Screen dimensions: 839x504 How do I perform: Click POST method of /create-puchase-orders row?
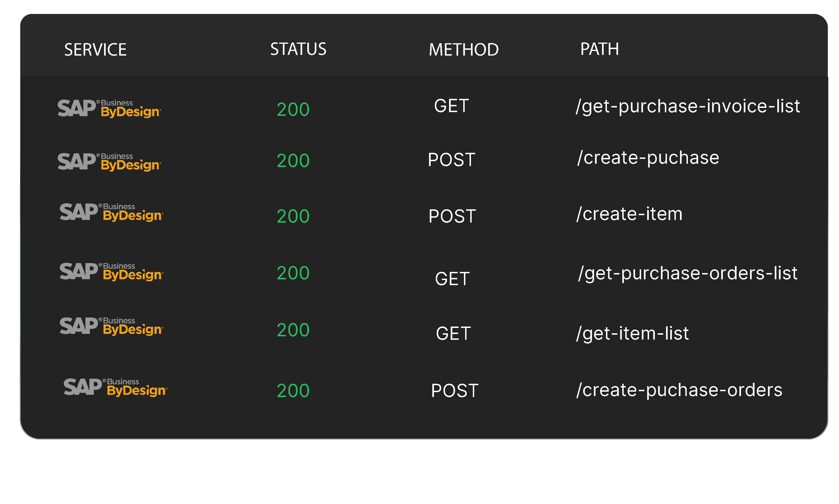click(454, 391)
